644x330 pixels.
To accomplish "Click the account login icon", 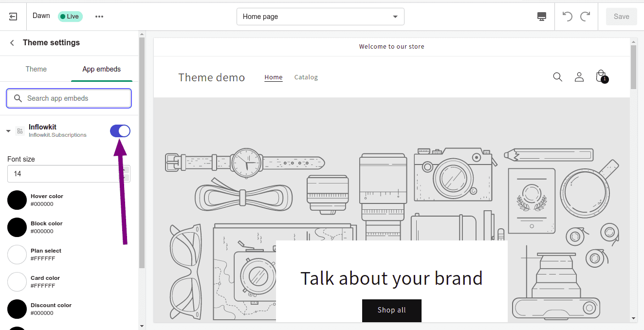I will click(x=579, y=77).
